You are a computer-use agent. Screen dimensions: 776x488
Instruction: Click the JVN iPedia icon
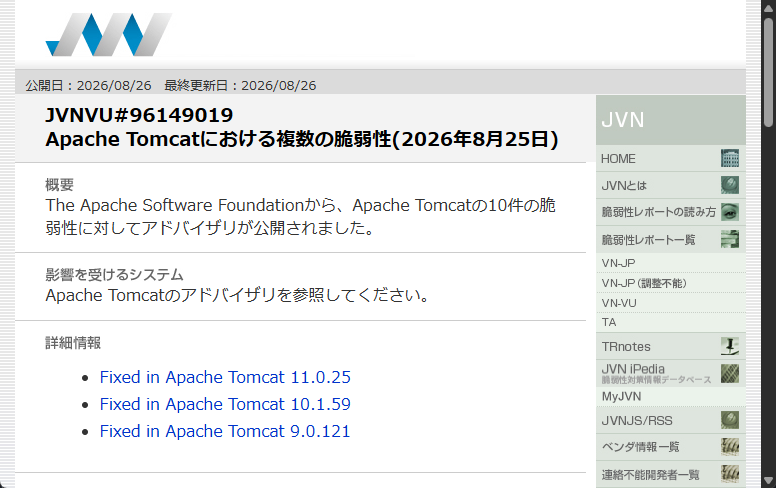pyautogui.click(x=729, y=374)
